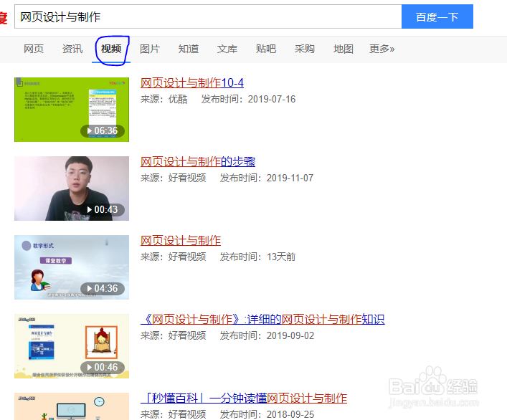Click the 百度一下 search button
Screen dimensions: 507x420
click(x=437, y=16)
